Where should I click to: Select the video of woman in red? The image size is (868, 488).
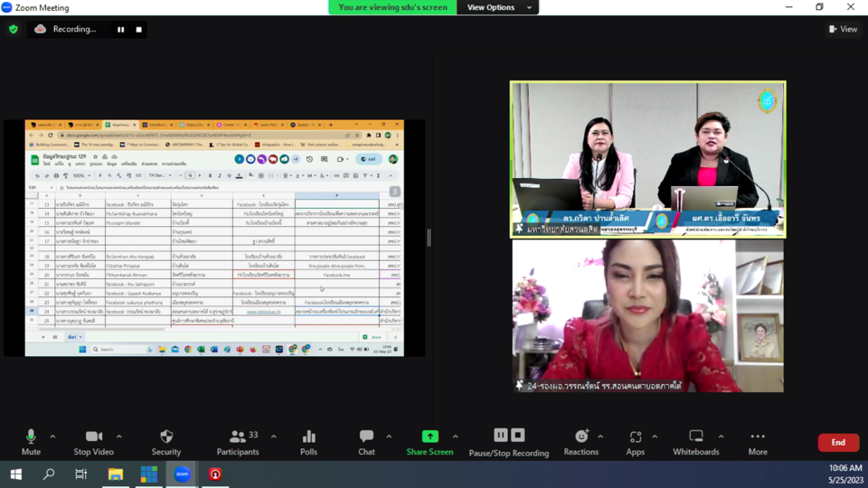point(647,316)
